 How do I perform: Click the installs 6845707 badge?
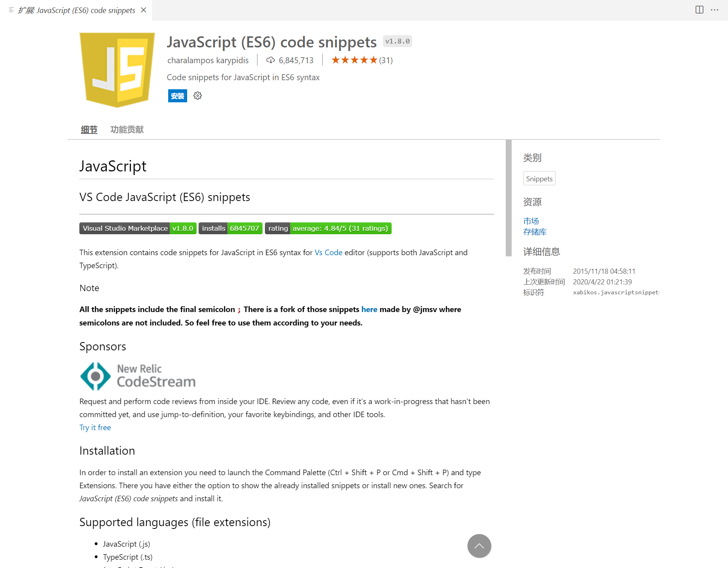(x=231, y=228)
